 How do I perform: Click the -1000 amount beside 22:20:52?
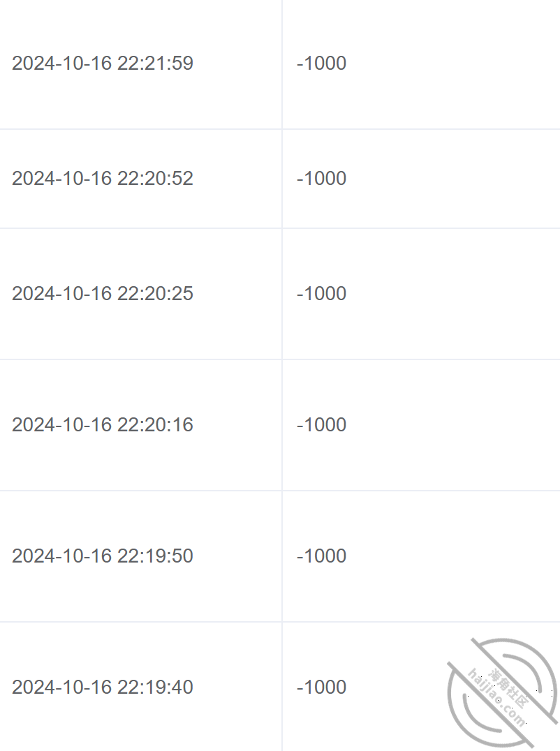point(321,178)
